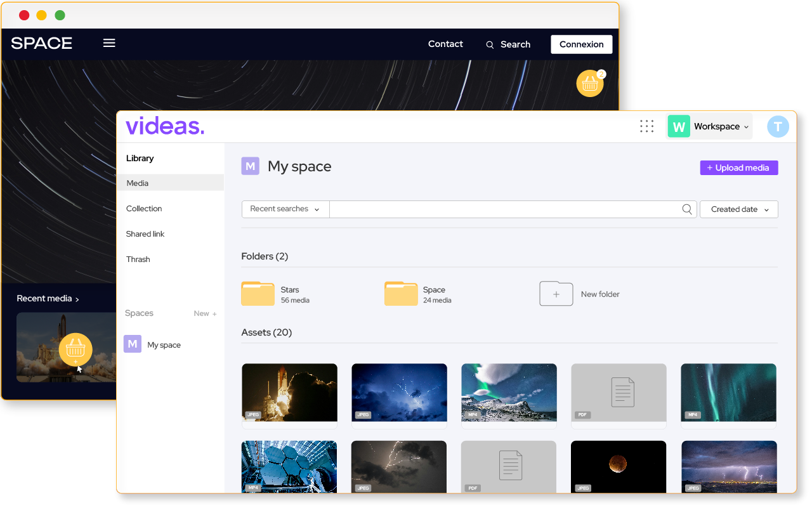Viewport: 812px width, 510px height.
Task: Open the Stars folder icon
Action: click(x=258, y=294)
